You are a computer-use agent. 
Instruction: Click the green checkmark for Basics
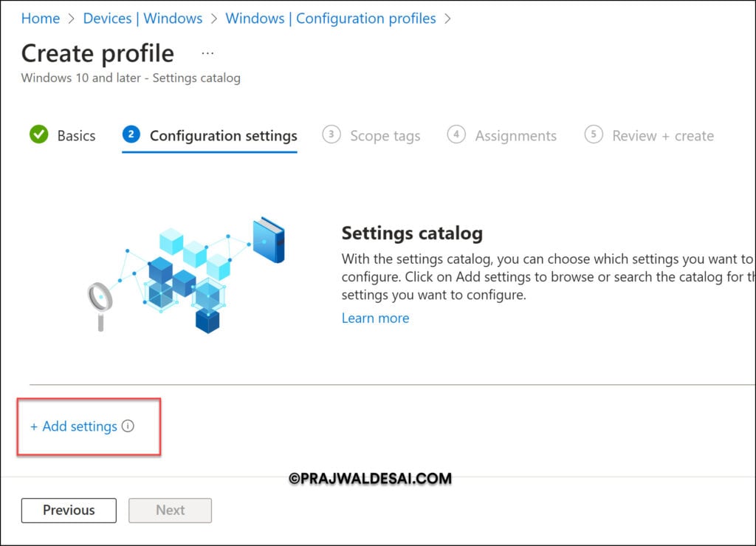39,134
